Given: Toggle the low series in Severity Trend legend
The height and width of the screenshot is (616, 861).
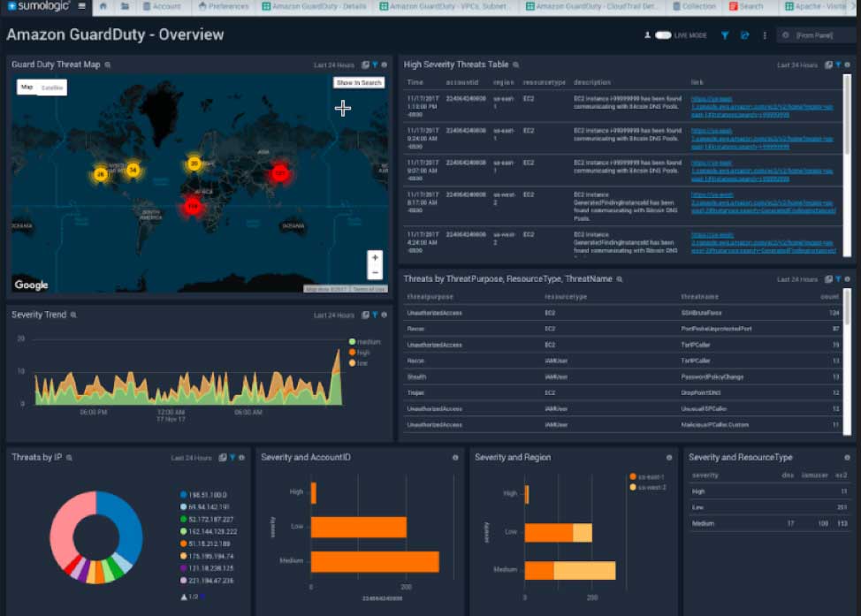Looking at the screenshot, I should click(358, 363).
